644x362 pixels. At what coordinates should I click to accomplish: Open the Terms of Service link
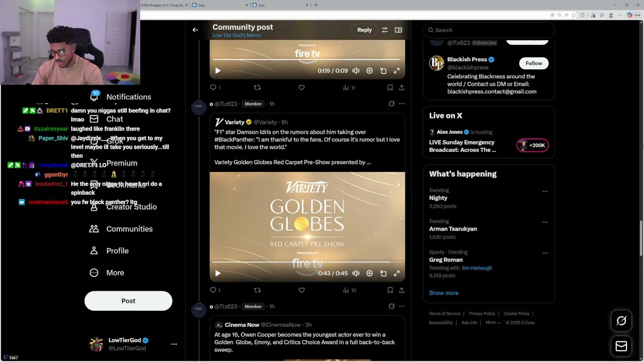click(444, 314)
